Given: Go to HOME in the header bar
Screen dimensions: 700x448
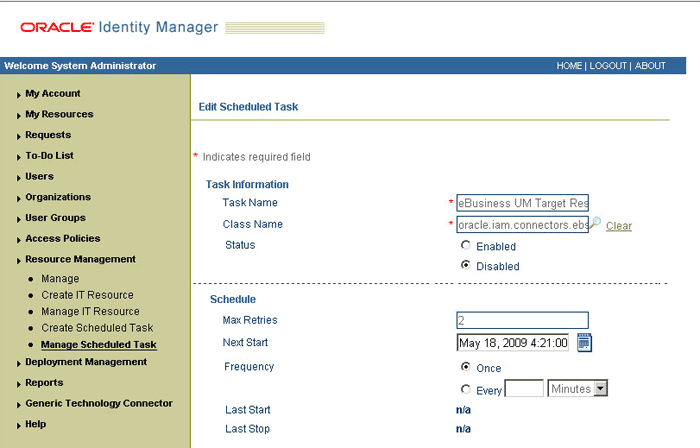Looking at the screenshot, I should click(569, 66).
